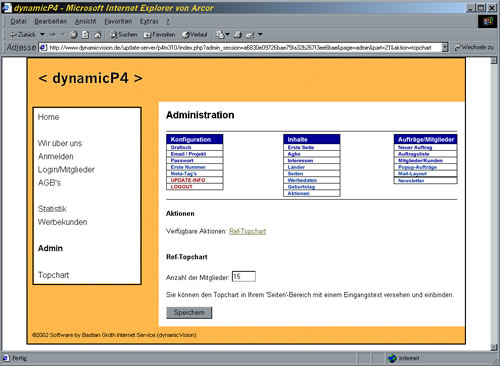Image resolution: width=500 pixels, height=366 pixels.
Task: Open Popup-Aufträge link
Action: pos(417,167)
